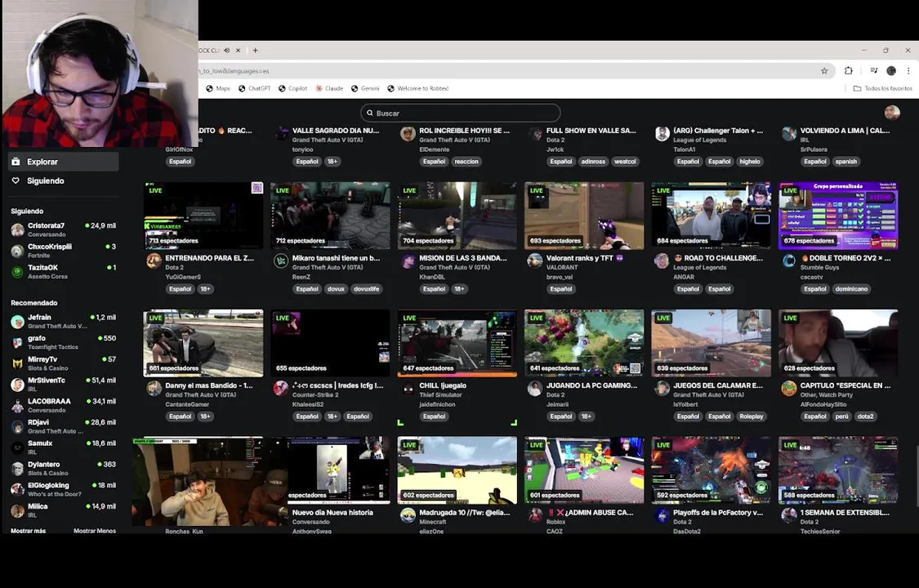Open ElGlogloking recommended channel
Screen dimensions: 919x588
click(63, 490)
